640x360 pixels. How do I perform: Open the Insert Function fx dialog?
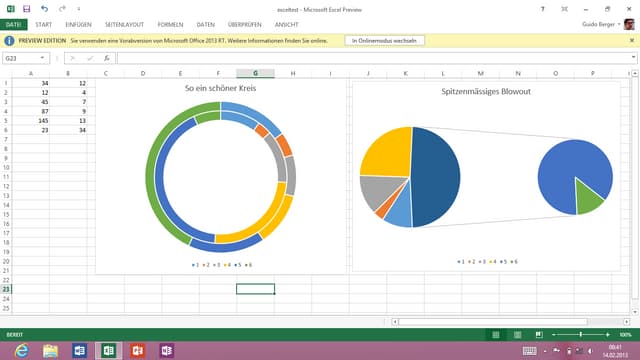pyautogui.click(x=107, y=58)
